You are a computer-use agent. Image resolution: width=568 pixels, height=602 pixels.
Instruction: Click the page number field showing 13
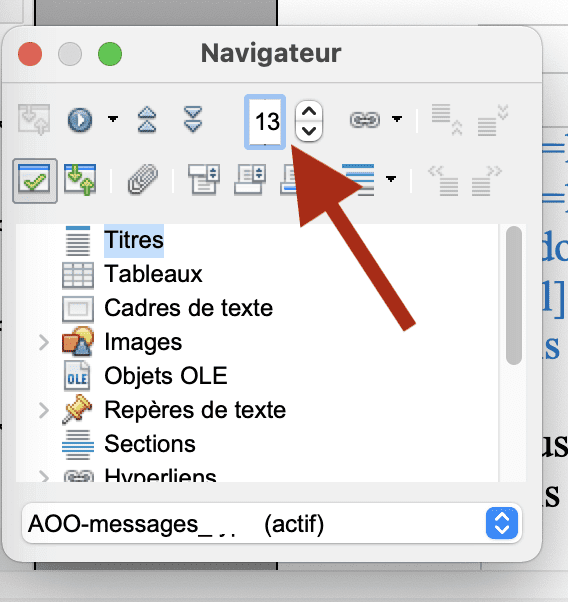265,122
